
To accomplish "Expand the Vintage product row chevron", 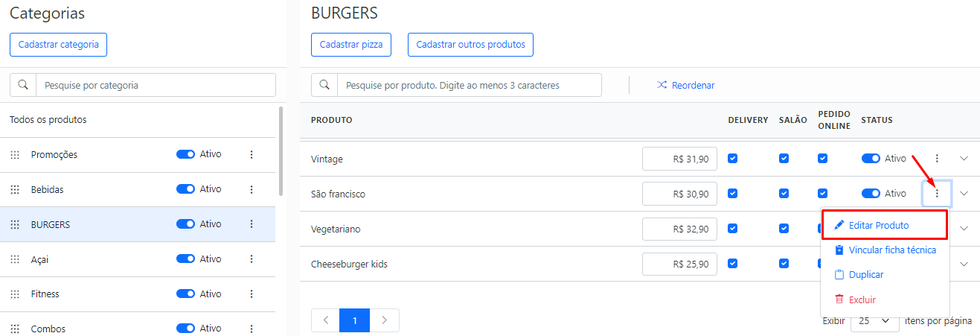I will (964, 159).
